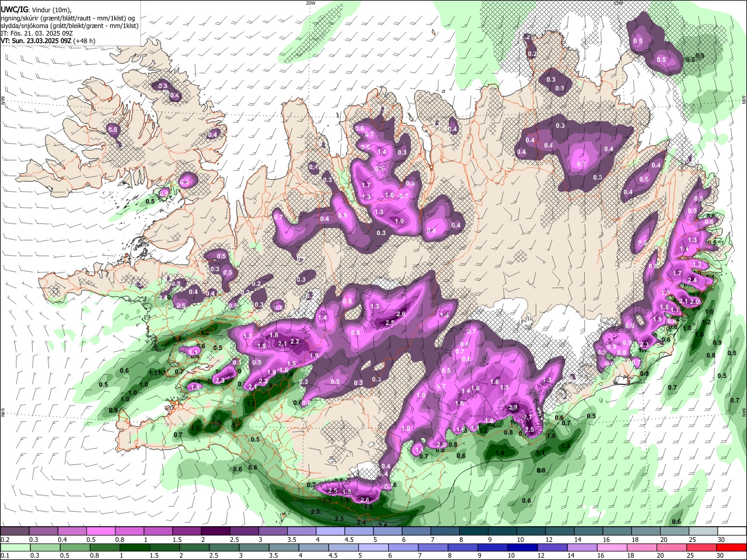
Task: Click 'VT: Sun. 23.03.2025 09Z' valid time
Action: (36, 41)
